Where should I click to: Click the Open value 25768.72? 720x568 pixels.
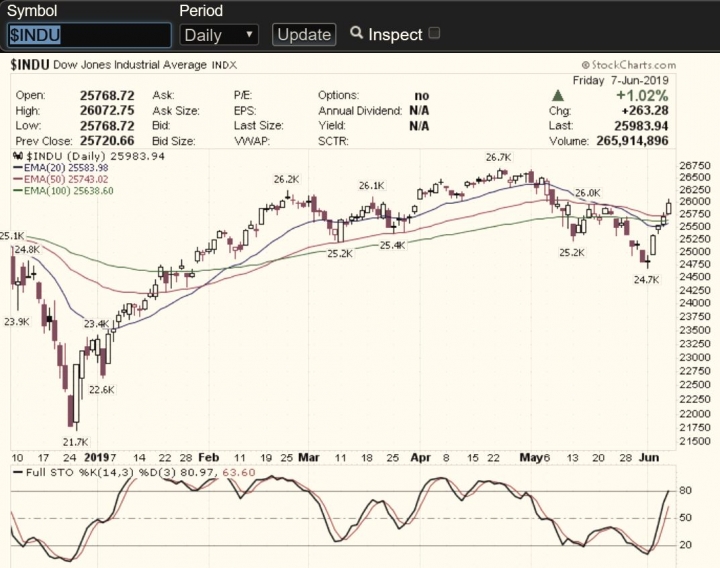point(107,96)
